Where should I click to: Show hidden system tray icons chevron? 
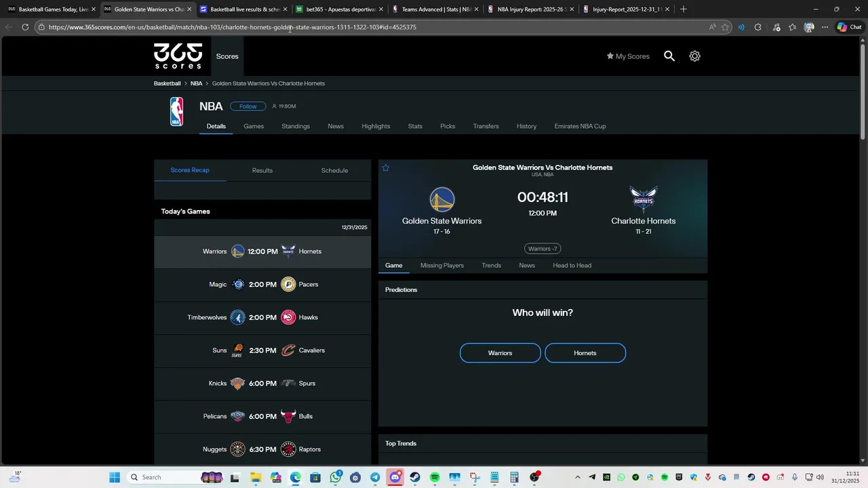coord(578,477)
